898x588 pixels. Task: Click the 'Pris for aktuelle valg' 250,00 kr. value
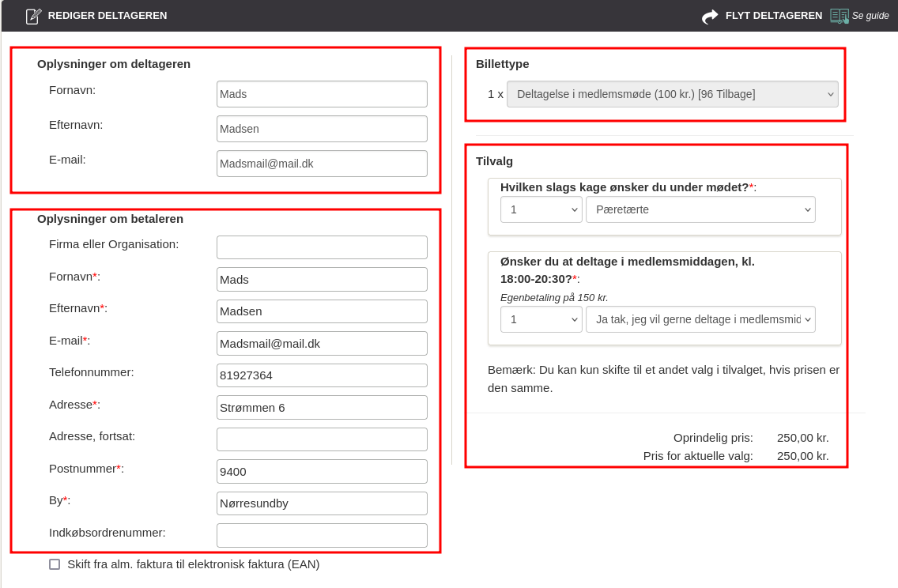(803, 456)
